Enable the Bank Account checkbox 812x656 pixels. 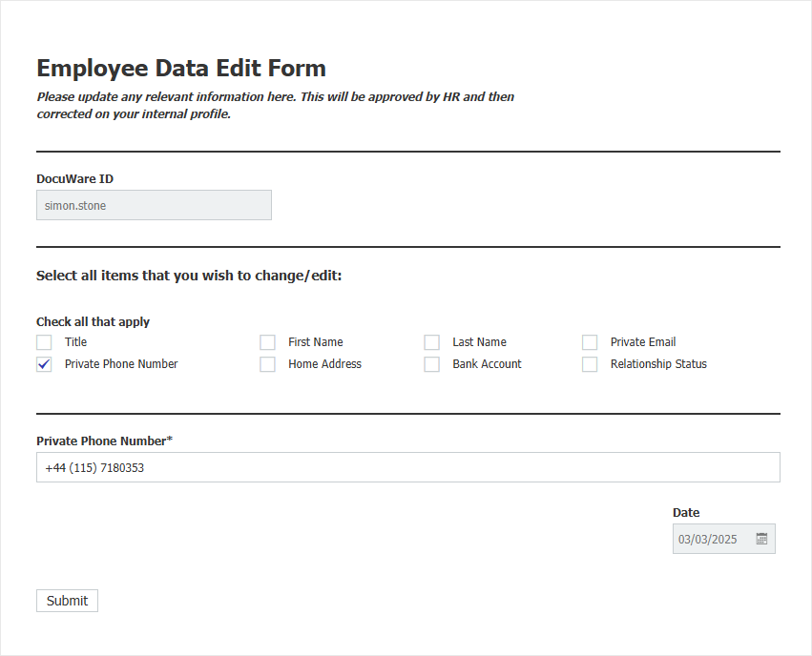[x=431, y=363]
